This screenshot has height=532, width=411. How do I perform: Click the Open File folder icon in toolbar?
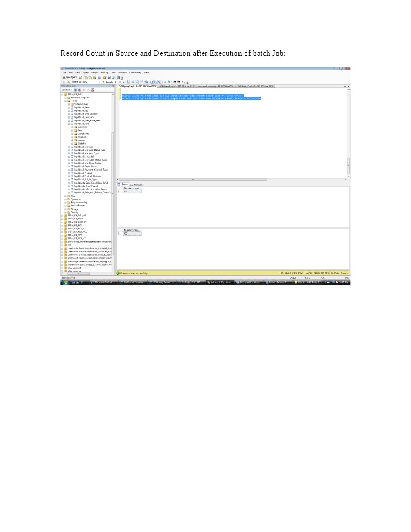tap(105, 77)
